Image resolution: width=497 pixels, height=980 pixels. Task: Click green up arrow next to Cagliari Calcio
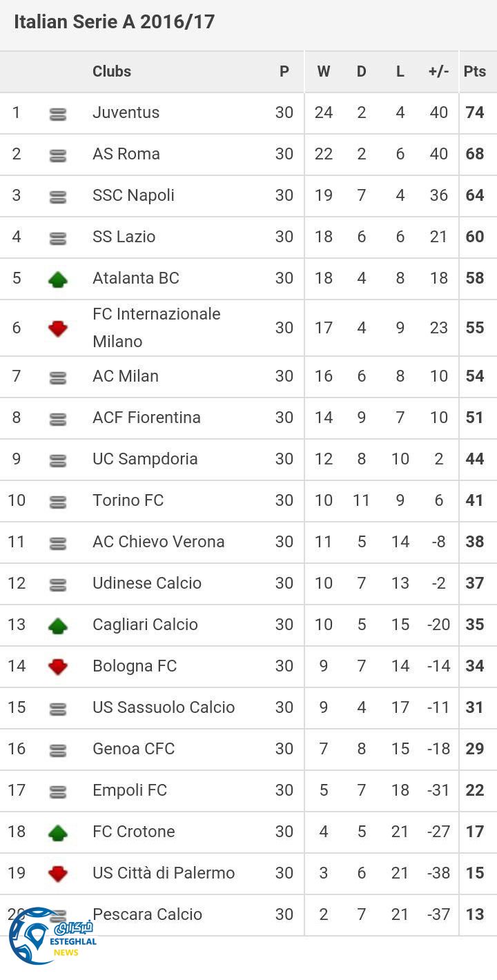pyautogui.click(x=58, y=626)
